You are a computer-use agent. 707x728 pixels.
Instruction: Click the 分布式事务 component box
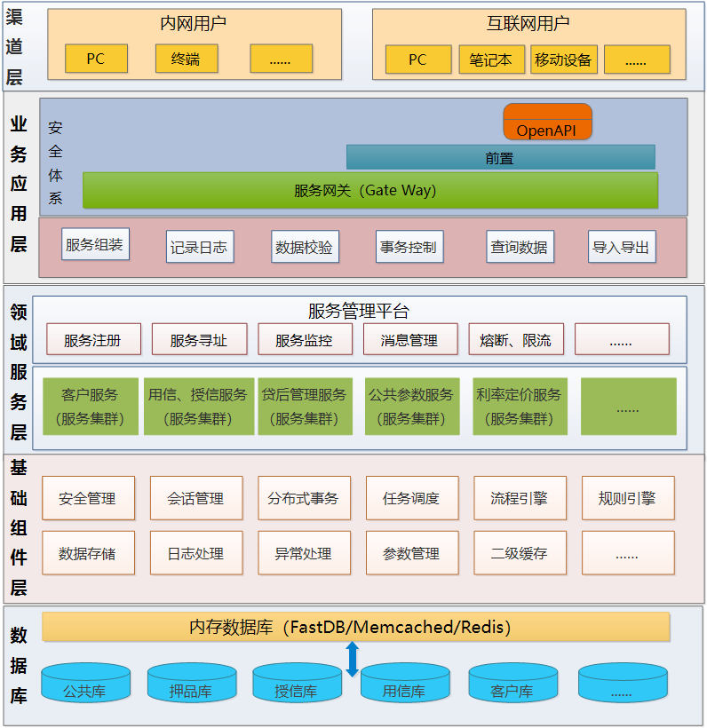pos(303,498)
